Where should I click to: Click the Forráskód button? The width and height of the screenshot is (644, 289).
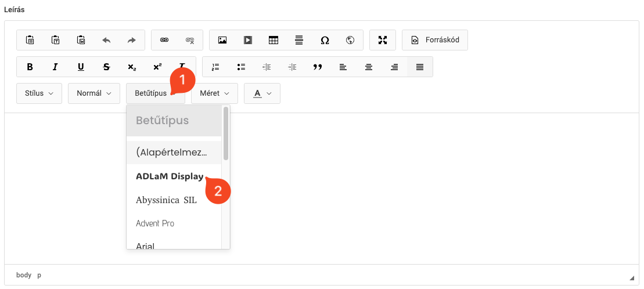click(x=435, y=40)
